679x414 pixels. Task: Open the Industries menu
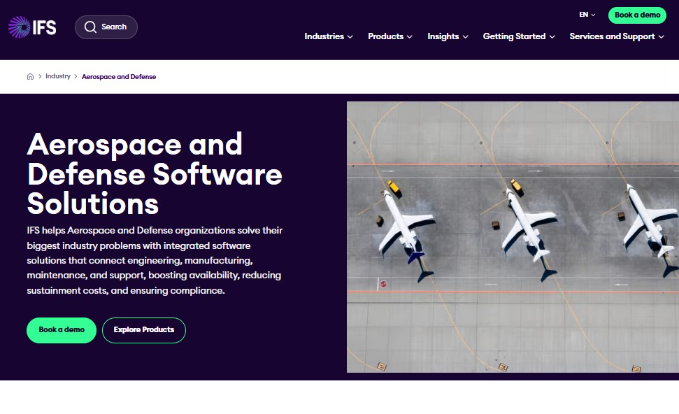coord(329,36)
